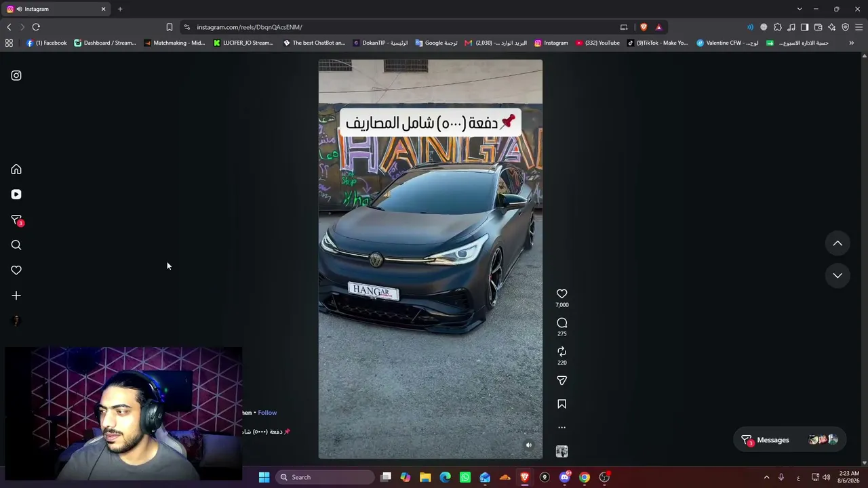Repost the reel with 220 reposts
This screenshot has width=868, height=488.
tap(561, 351)
